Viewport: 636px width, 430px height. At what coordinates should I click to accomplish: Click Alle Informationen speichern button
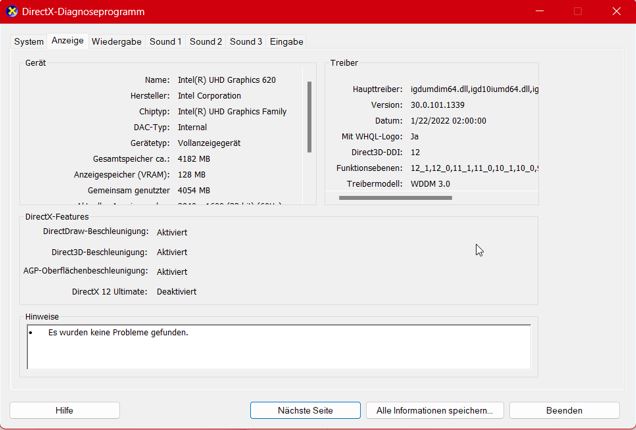(434, 410)
